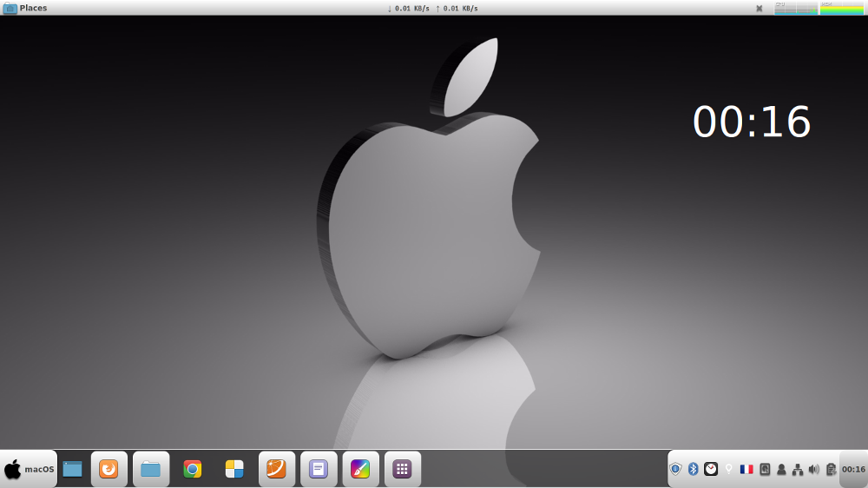Open the yellow and blue tiles app
The width and height of the screenshot is (868, 488).
[x=234, y=469]
